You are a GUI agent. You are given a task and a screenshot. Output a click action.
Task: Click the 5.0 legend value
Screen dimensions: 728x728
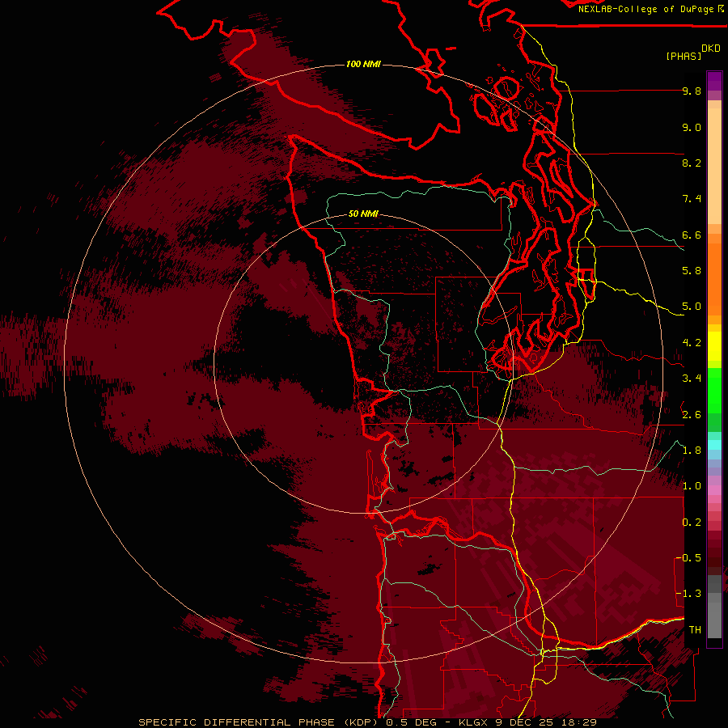(x=692, y=307)
